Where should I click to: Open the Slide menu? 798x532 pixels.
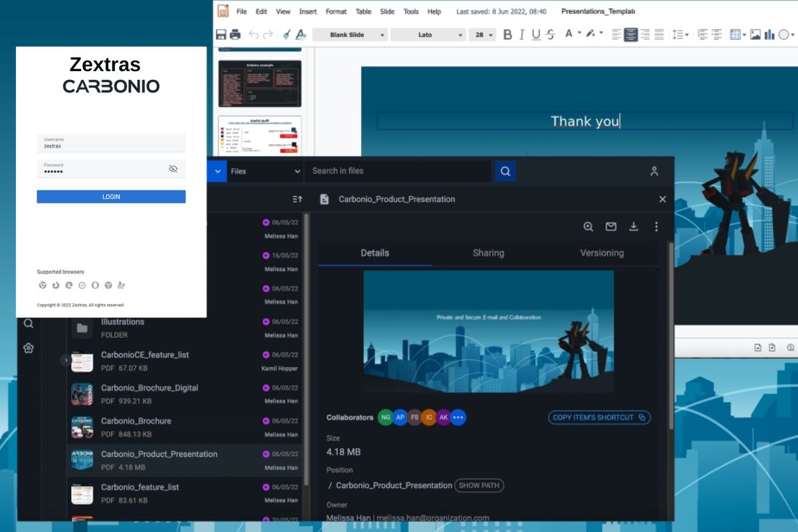pos(387,11)
